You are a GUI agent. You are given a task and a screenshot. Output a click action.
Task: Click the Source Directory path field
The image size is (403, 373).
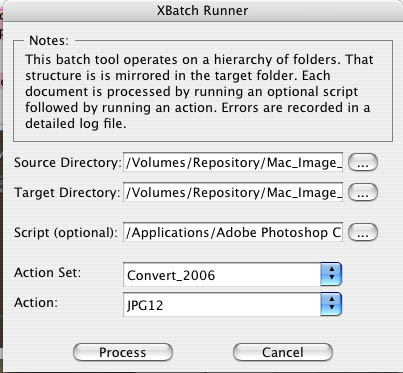tap(233, 162)
